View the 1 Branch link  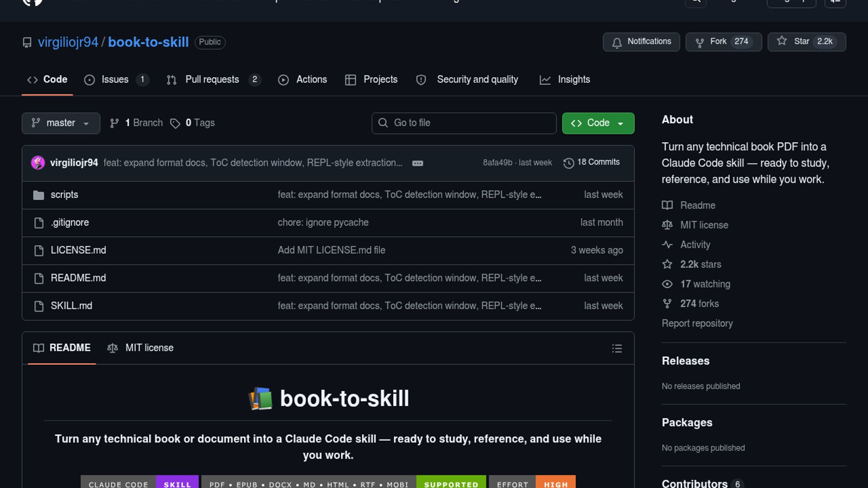click(136, 123)
